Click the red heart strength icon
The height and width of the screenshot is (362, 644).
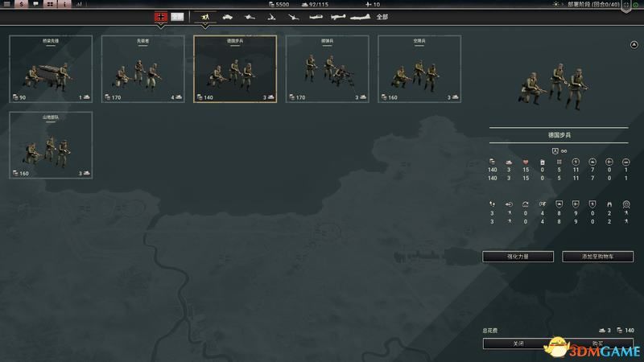526,162
